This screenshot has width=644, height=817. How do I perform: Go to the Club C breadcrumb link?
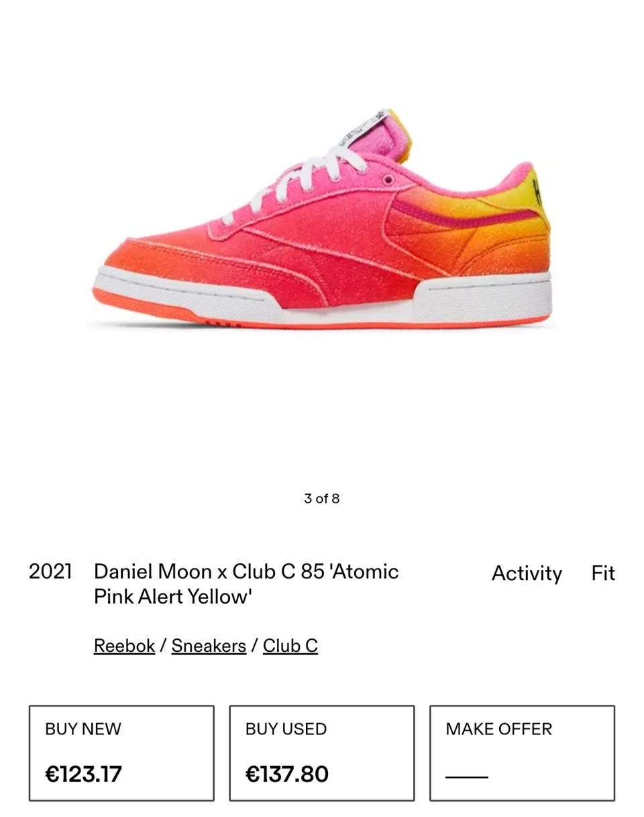tap(290, 646)
